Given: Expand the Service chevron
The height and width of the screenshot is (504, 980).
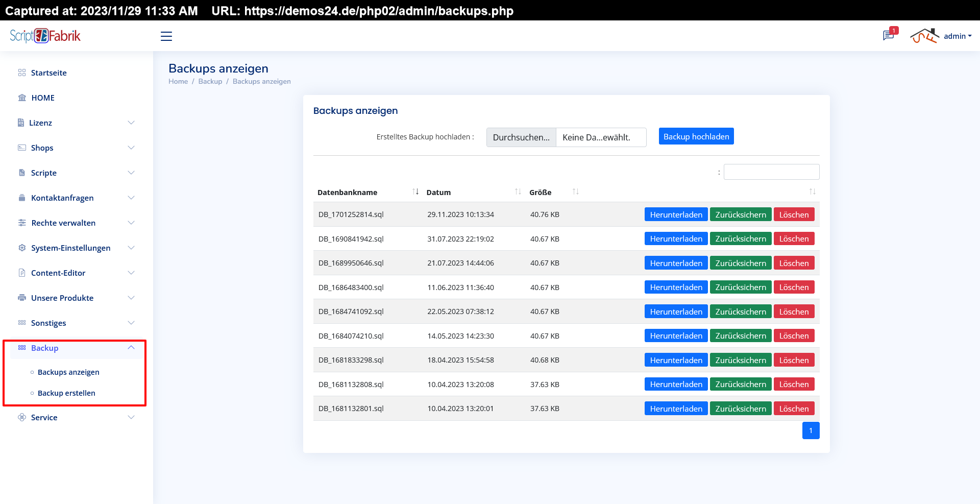Looking at the screenshot, I should point(131,417).
